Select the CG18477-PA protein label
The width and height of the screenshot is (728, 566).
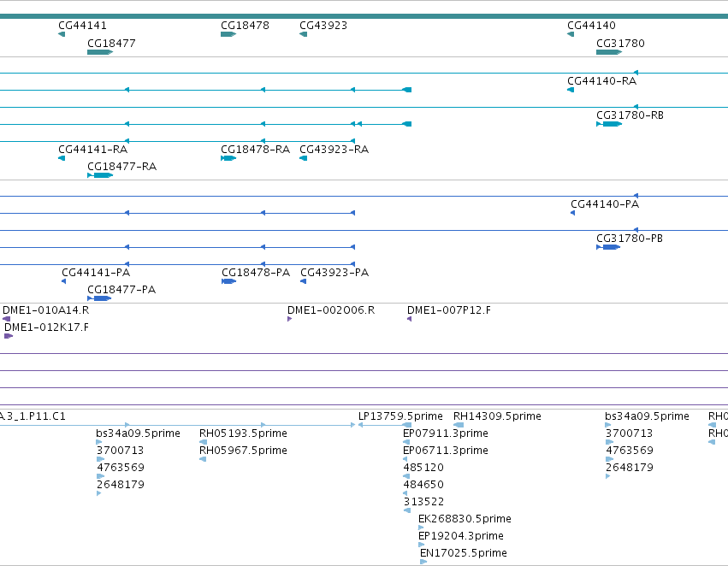[121, 290]
